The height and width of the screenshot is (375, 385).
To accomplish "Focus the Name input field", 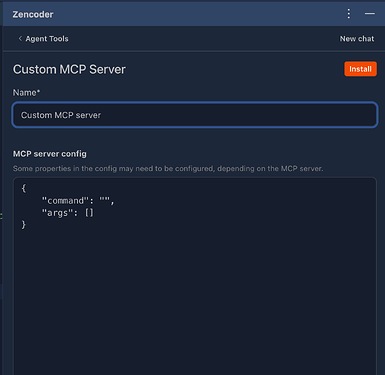I will pos(195,115).
